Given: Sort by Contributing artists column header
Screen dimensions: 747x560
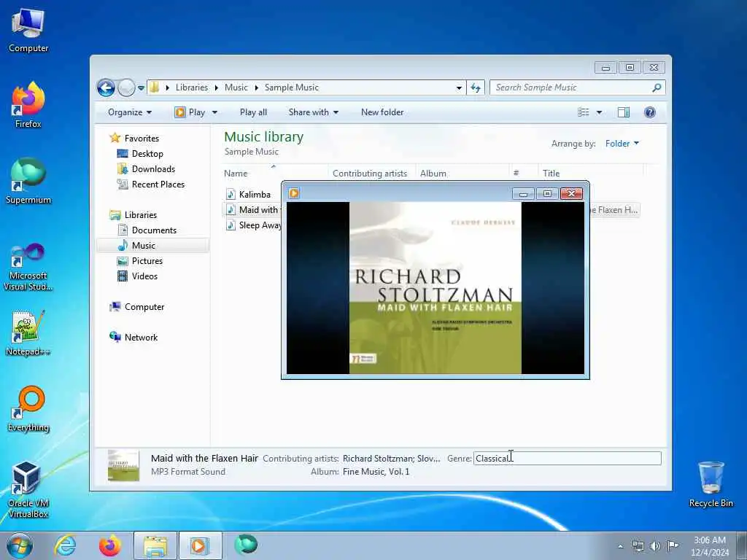Looking at the screenshot, I should 371,173.
